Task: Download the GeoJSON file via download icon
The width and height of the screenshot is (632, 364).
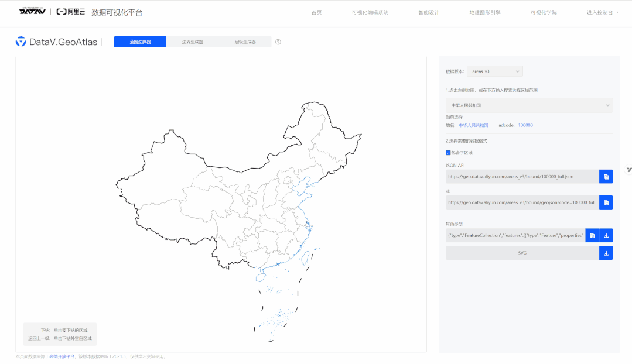Action: click(x=606, y=235)
